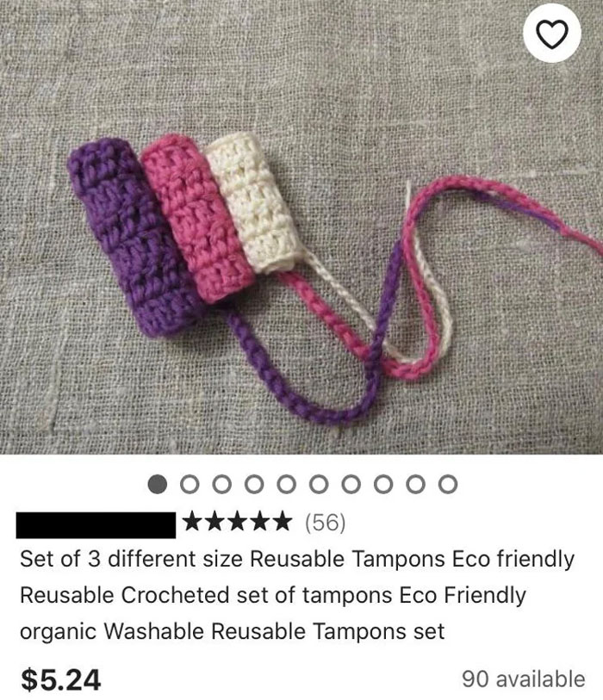Viewport: 603px width, 700px height.
Task: Open the crocheted tampons product photo
Action: (x=301, y=227)
